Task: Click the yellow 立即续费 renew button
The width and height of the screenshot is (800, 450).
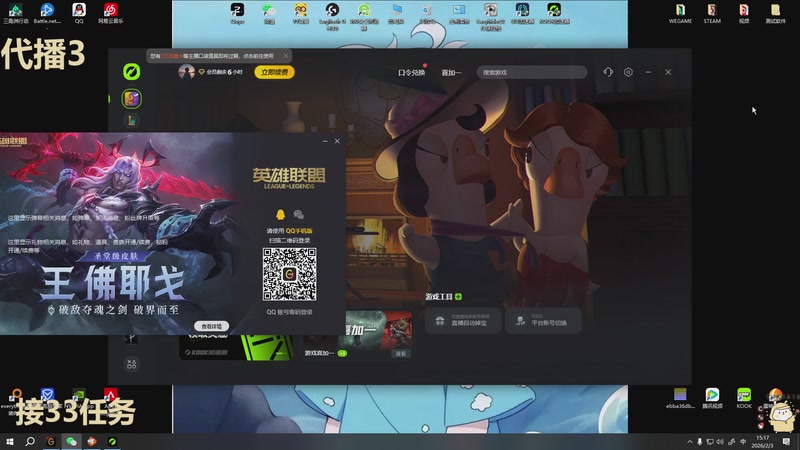Action: pos(274,72)
